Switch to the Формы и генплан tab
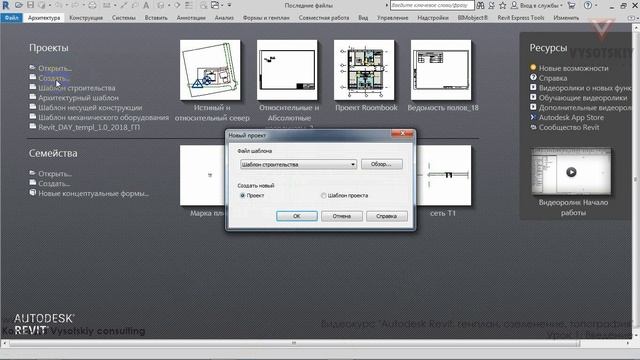The image size is (640, 360). point(266,18)
